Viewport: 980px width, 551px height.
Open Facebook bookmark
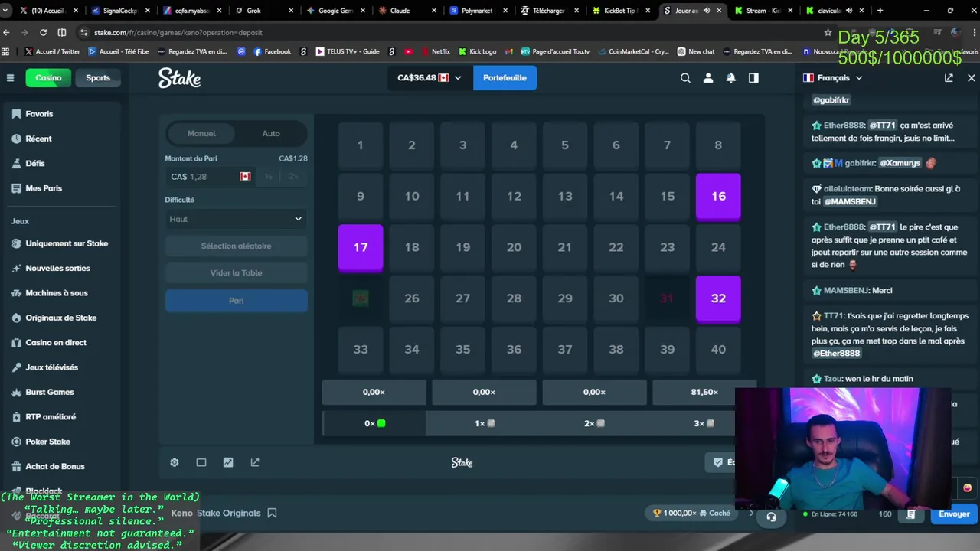272,51
